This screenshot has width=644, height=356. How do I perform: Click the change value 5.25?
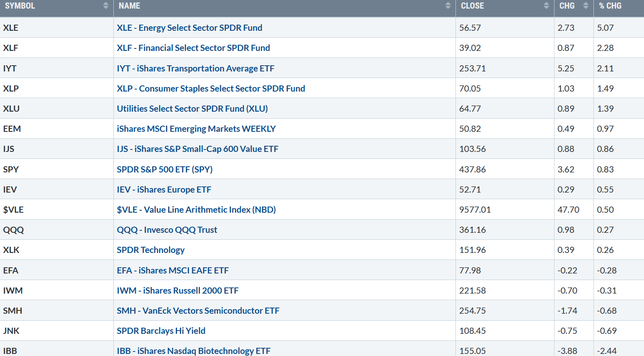click(x=566, y=68)
